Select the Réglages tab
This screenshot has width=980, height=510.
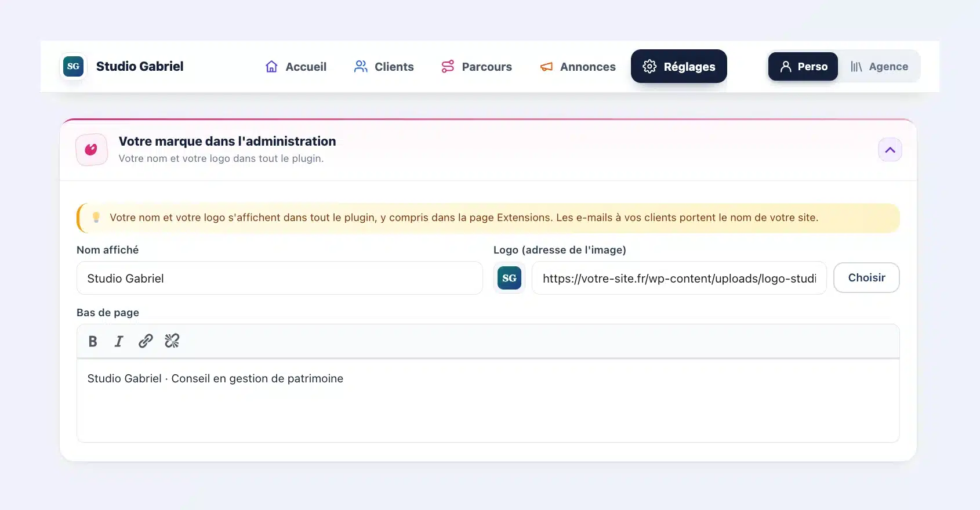[679, 66]
